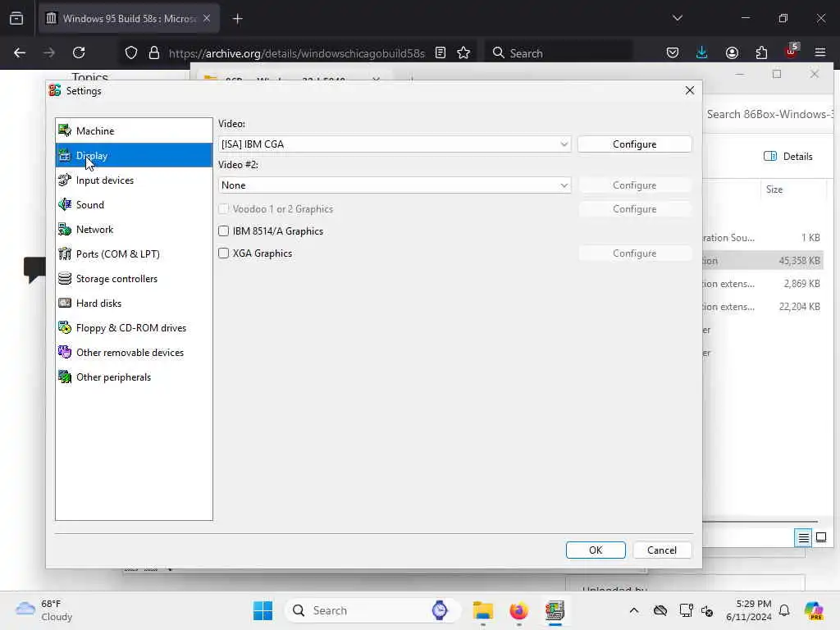Open Ports (COM & LPT) settings
Screen dimensions: 840x630
(134, 254)
